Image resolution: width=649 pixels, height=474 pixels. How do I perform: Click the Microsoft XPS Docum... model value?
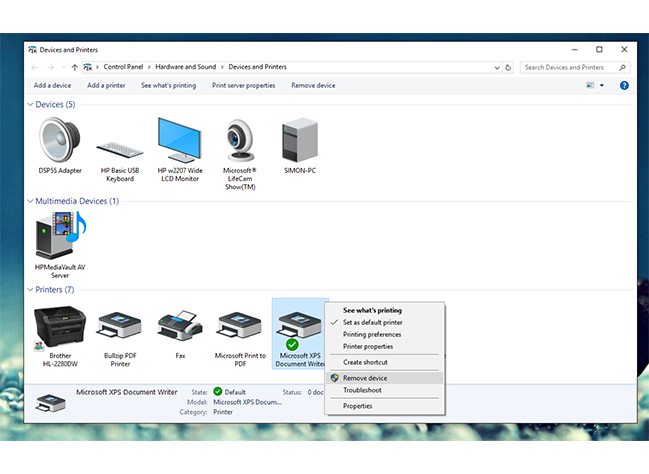247,402
